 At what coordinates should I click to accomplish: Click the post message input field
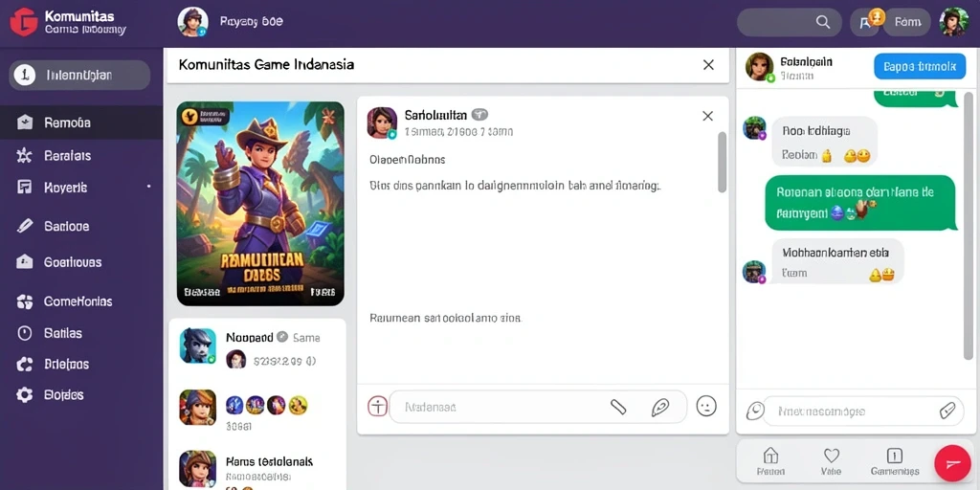coord(538,407)
